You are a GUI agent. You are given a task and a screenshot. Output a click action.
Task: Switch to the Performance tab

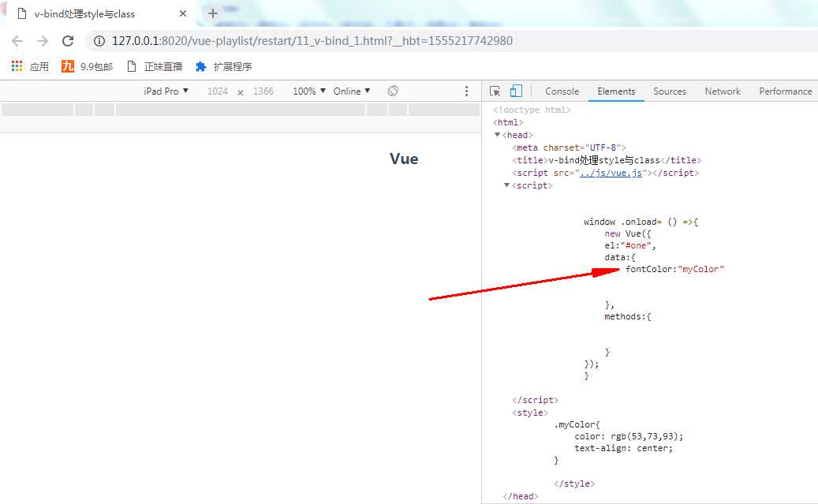coord(785,91)
